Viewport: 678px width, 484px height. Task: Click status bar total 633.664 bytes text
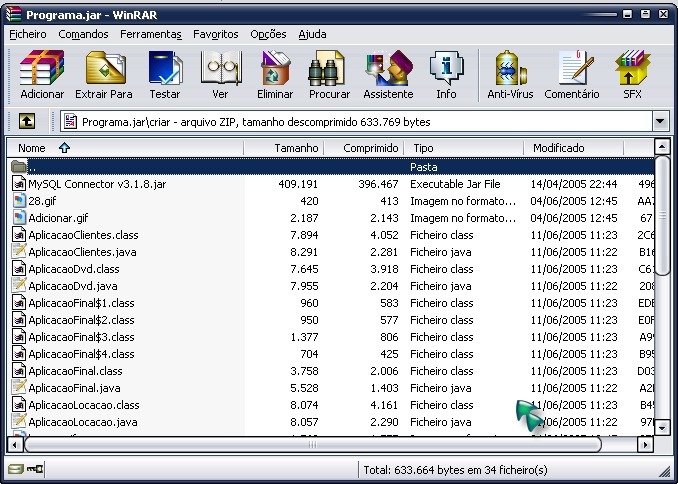(x=455, y=470)
